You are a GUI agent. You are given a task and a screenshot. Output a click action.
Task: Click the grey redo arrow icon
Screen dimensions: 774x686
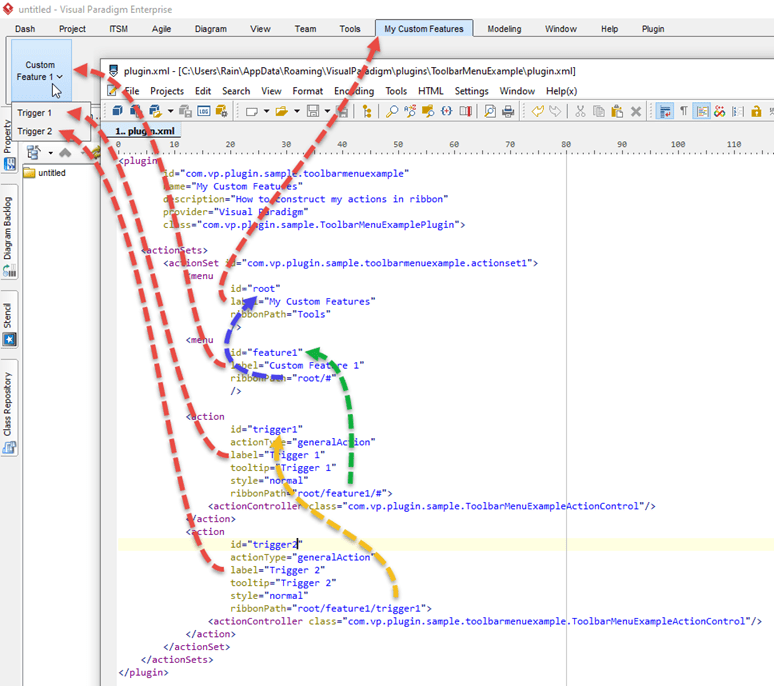[555, 111]
